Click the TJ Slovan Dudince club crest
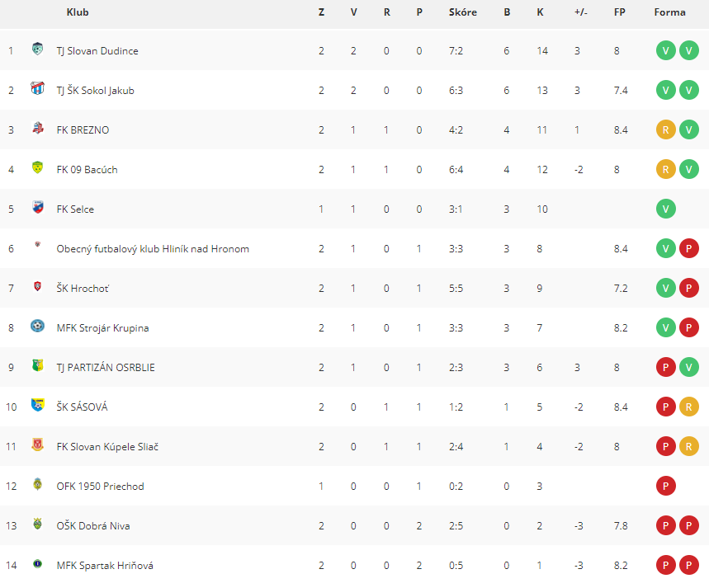Screen dimensions: 709x588 [37, 49]
